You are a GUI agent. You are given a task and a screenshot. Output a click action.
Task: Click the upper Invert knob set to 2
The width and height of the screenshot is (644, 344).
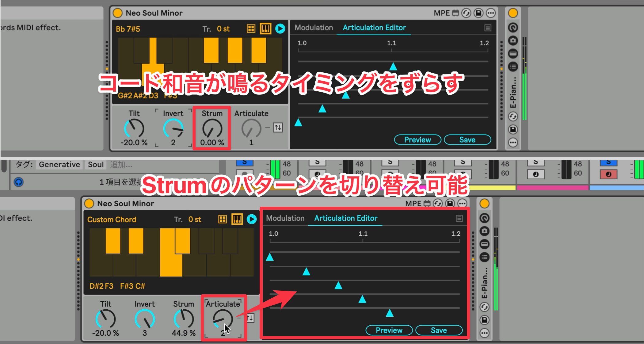coord(173,128)
